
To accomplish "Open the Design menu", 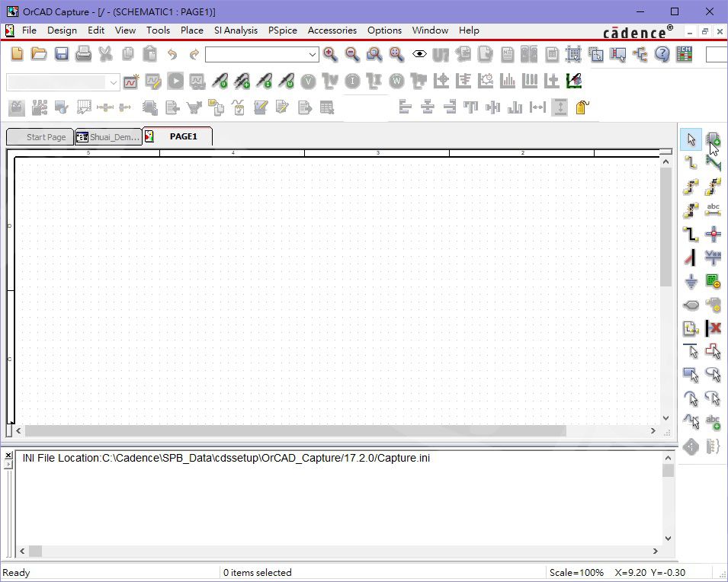I will (x=62, y=30).
